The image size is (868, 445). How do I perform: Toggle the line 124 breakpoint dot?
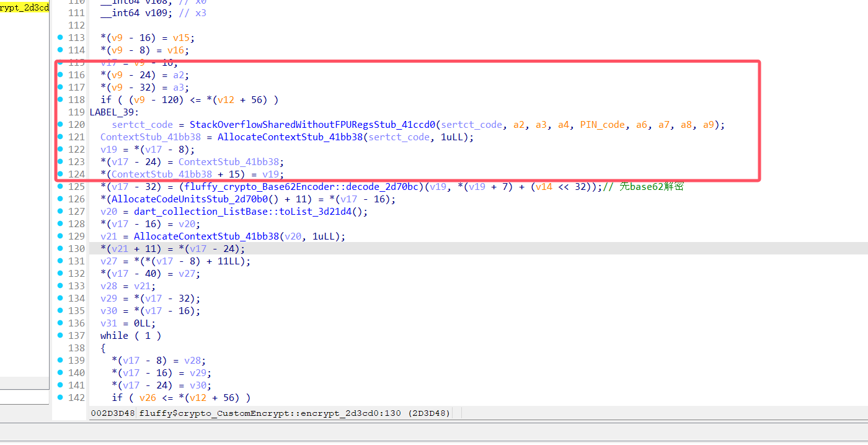tap(60, 174)
